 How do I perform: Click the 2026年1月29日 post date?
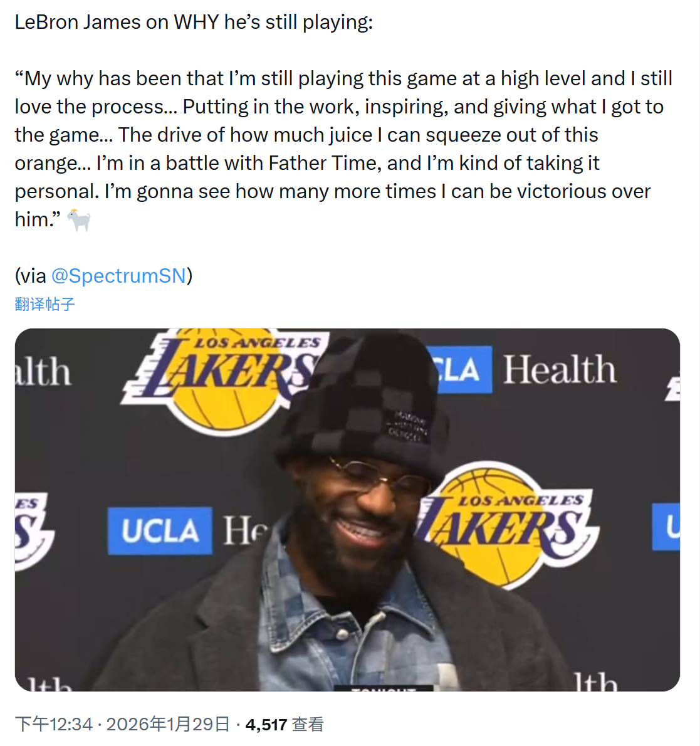point(168,725)
